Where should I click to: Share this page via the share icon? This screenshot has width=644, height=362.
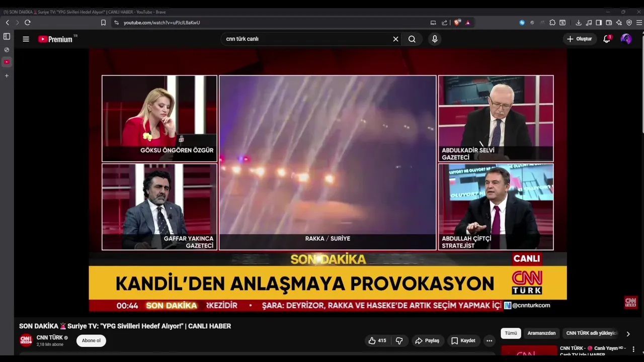pyautogui.click(x=445, y=23)
